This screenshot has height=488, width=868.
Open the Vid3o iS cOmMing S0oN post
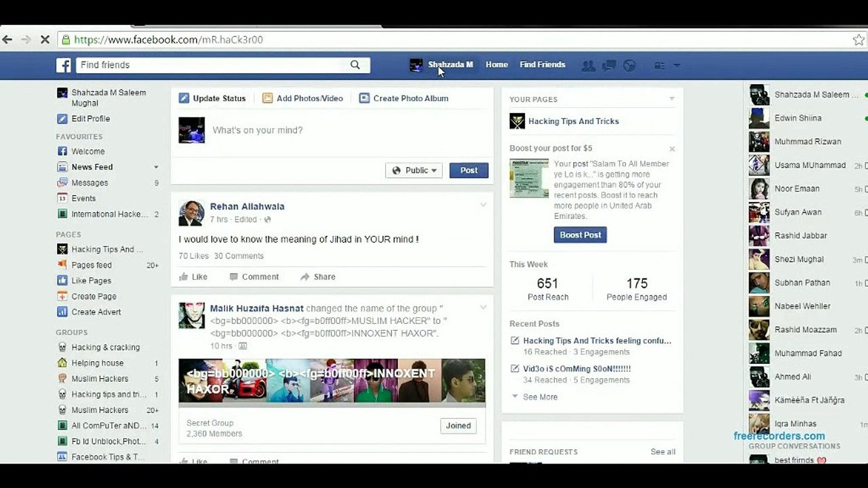[577, 369]
